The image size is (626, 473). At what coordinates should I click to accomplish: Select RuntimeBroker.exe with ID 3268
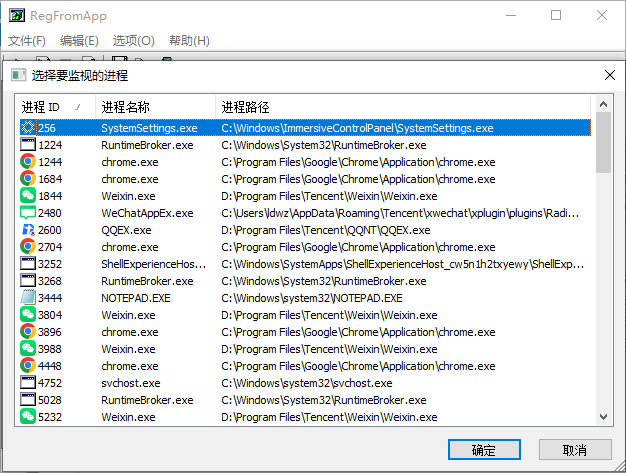tap(305, 281)
